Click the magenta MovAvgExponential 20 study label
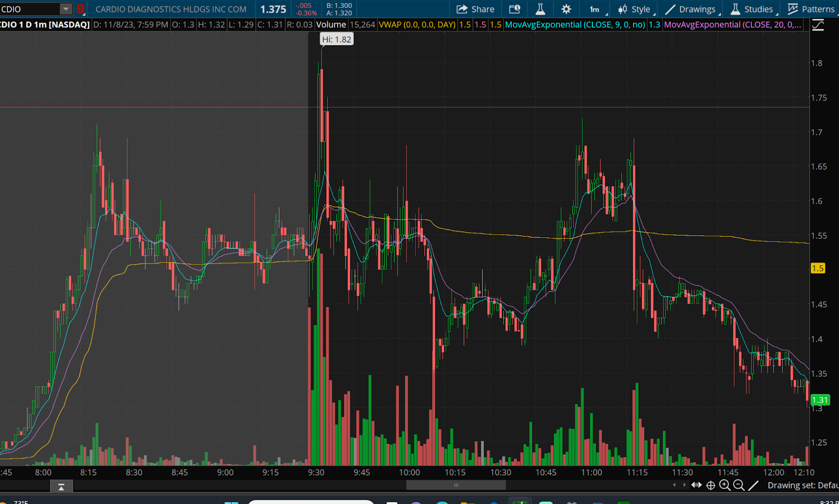The image size is (839, 504). click(x=733, y=25)
